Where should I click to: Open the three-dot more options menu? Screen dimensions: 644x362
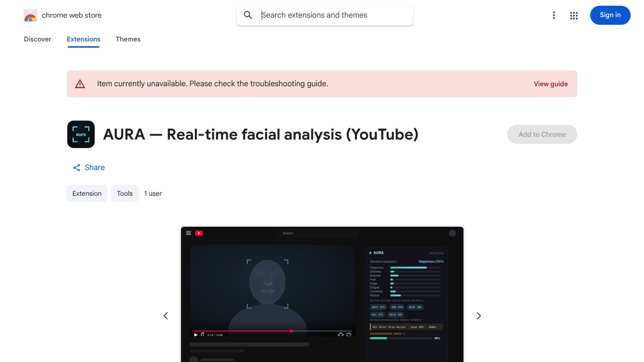pyautogui.click(x=554, y=15)
